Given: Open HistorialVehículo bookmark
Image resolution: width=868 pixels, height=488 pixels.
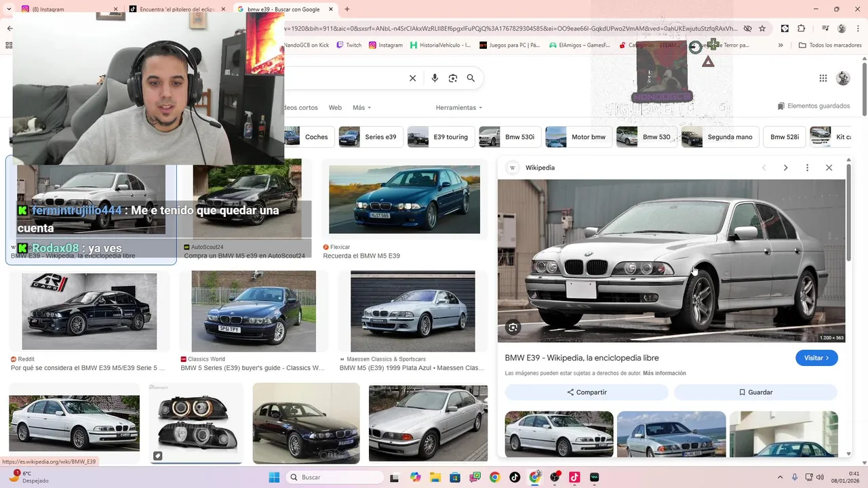Looking at the screenshot, I should coord(441,45).
